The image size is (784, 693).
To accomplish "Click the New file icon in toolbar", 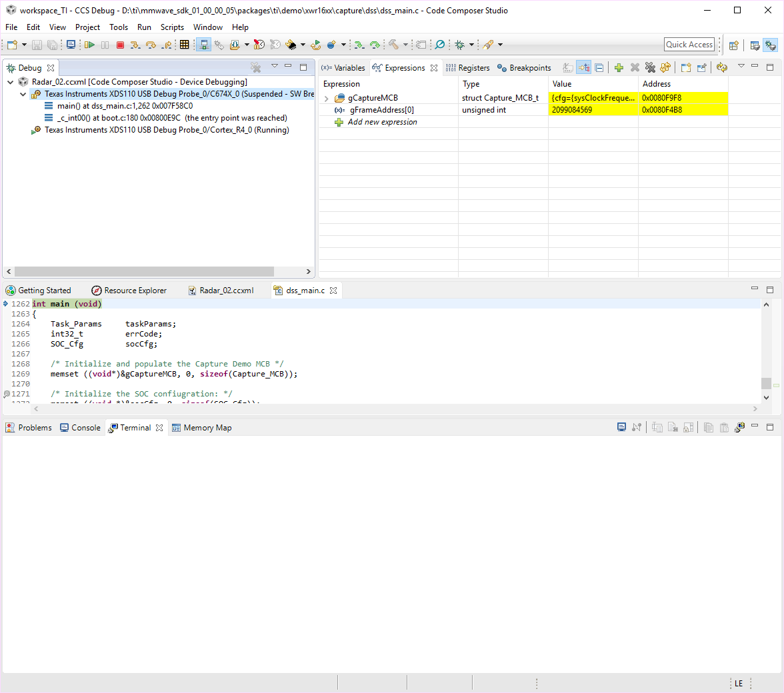I will tap(12, 45).
